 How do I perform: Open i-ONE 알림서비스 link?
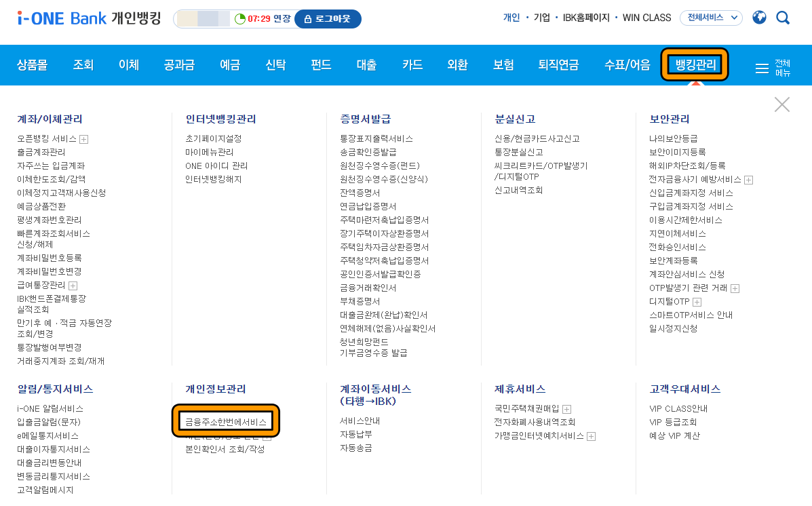pyautogui.click(x=50, y=408)
